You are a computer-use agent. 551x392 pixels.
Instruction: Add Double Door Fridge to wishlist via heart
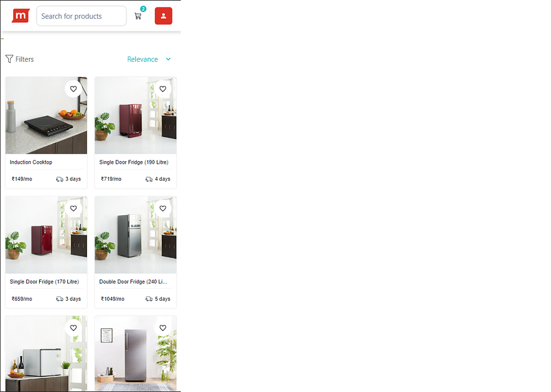(x=162, y=209)
